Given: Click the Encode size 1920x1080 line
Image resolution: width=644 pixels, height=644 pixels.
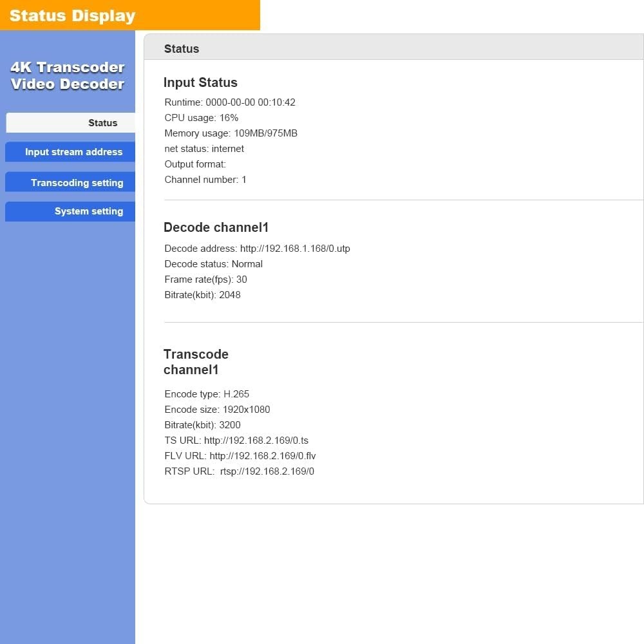Looking at the screenshot, I should pyautogui.click(x=217, y=410).
